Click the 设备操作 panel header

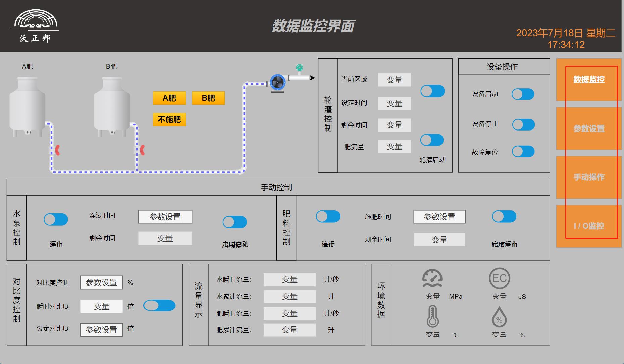[504, 67]
